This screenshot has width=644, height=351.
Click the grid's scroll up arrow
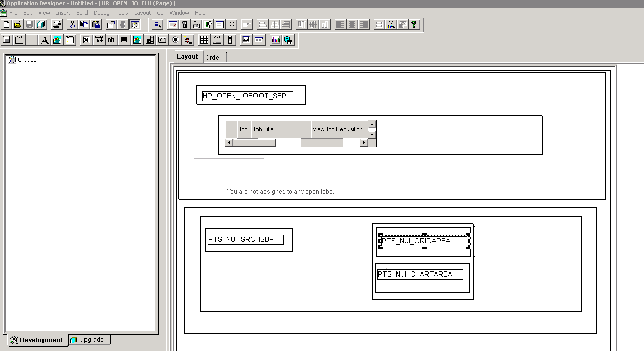pyautogui.click(x=372, y=124)
